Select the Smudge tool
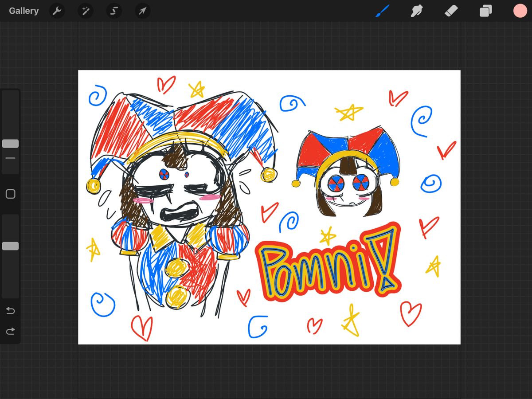The height and width of the screenshot is (399, 532). click(417, 11)
